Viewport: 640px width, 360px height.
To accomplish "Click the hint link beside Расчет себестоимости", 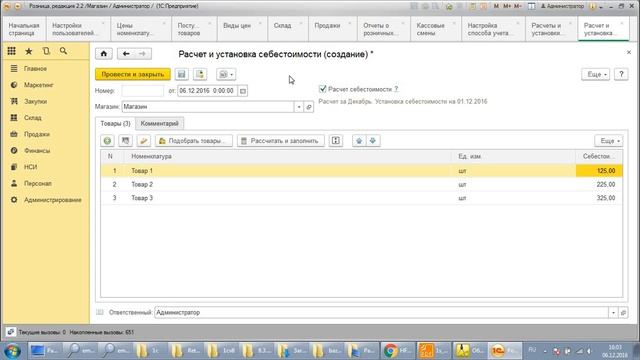I will click(x=396, y=89).
